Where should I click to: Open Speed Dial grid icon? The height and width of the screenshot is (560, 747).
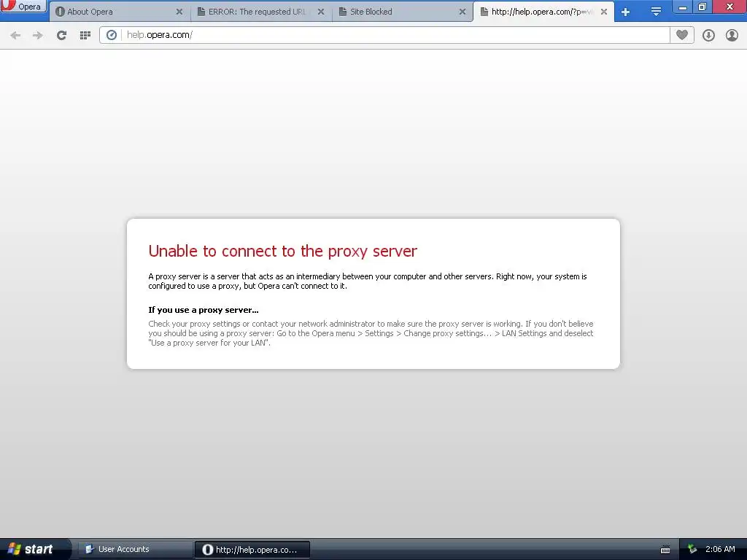click(x=85, y=35)
